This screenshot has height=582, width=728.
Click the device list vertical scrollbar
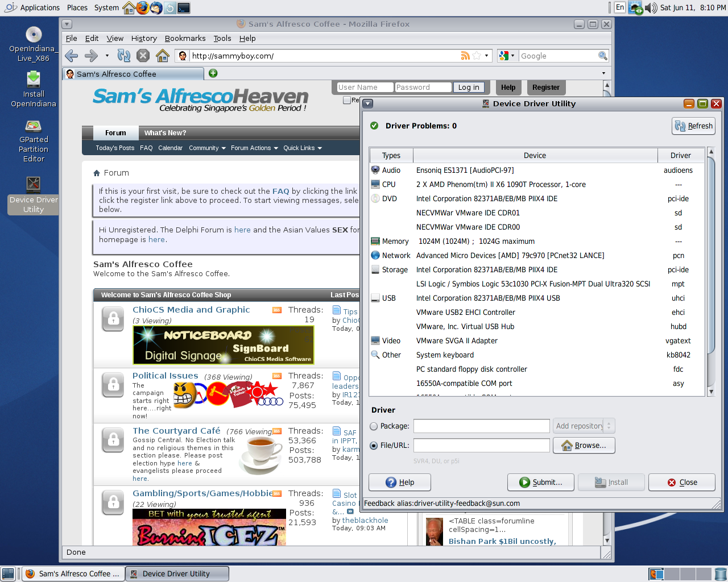710,256
